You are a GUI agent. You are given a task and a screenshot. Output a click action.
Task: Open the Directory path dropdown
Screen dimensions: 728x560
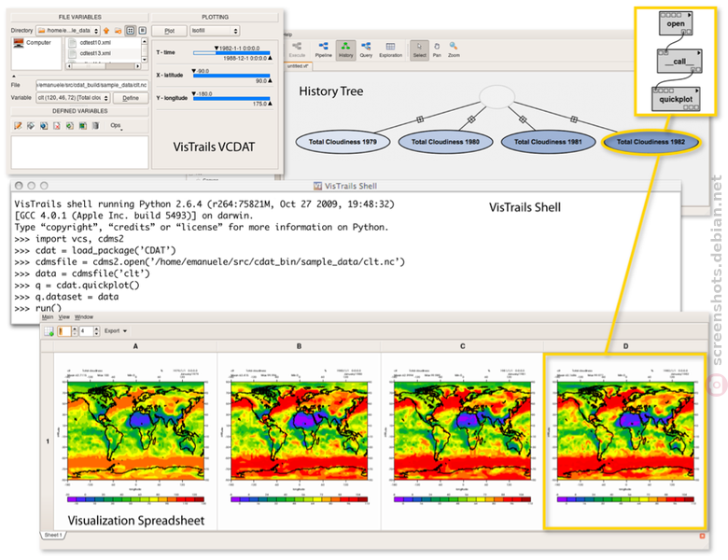click(x=68, y=31)
